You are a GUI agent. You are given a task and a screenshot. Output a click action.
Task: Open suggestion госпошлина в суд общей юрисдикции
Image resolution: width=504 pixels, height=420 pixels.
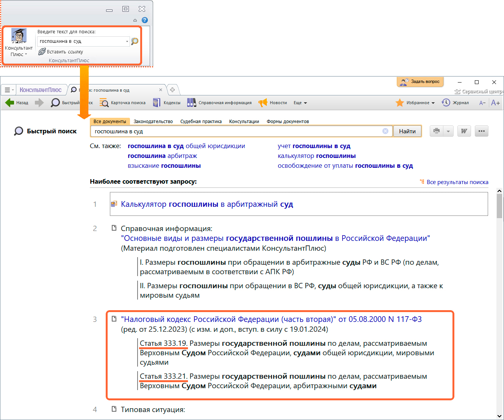coord(186,146)
